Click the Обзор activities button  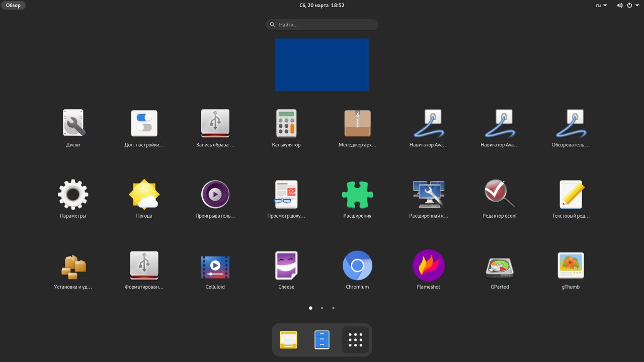click(x=14, y=5)
